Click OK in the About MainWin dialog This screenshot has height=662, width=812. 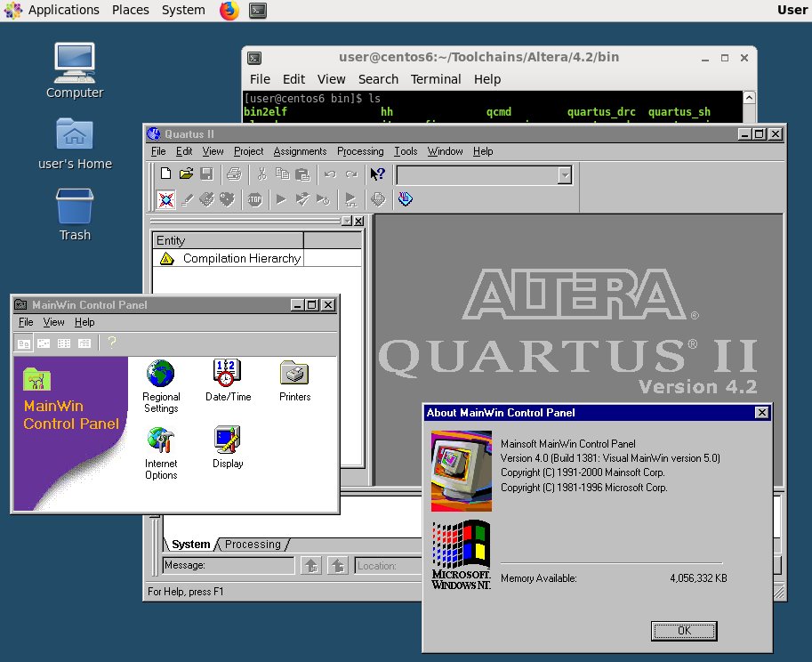tap(684, 631)
